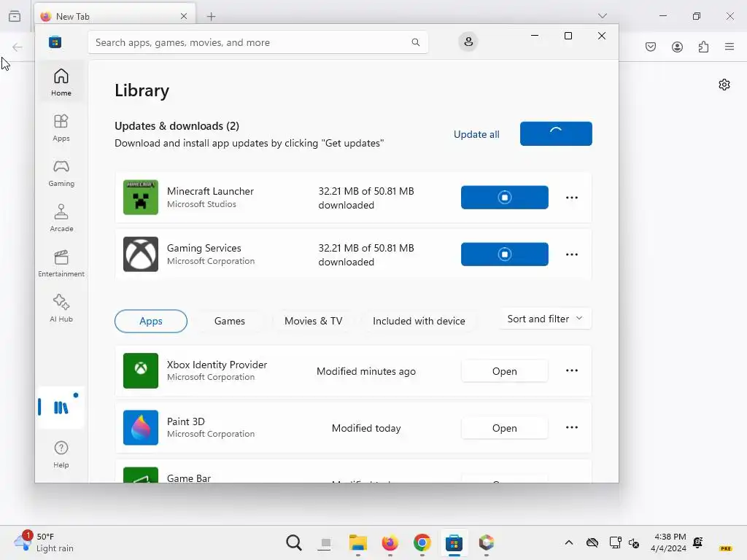Open Firefox account icon

(x=677, y=47)
